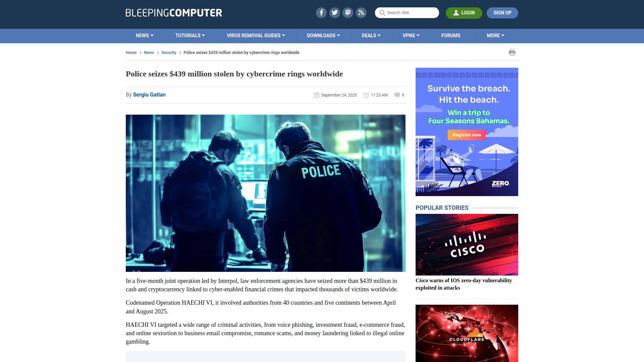This screenshot has width=644, height=362.
Task: Expand the VPNS dropdown menu
Action: pyautogui.click(x=411, y=36)
